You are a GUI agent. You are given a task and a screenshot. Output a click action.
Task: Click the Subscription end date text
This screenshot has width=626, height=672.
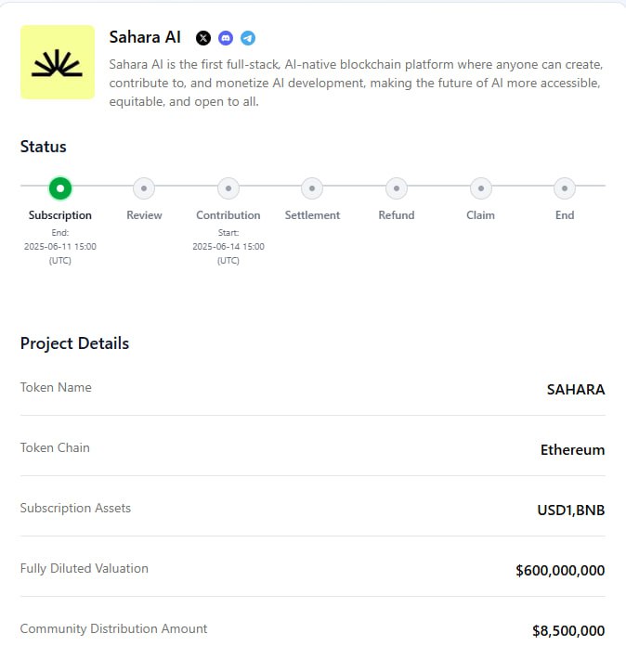point(60,246)
